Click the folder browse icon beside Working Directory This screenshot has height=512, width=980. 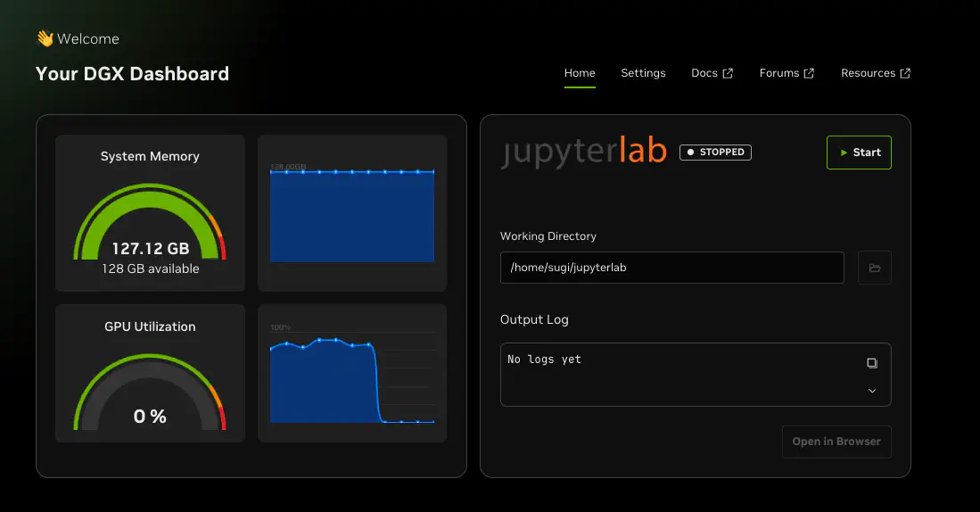[x=874, y=268]
